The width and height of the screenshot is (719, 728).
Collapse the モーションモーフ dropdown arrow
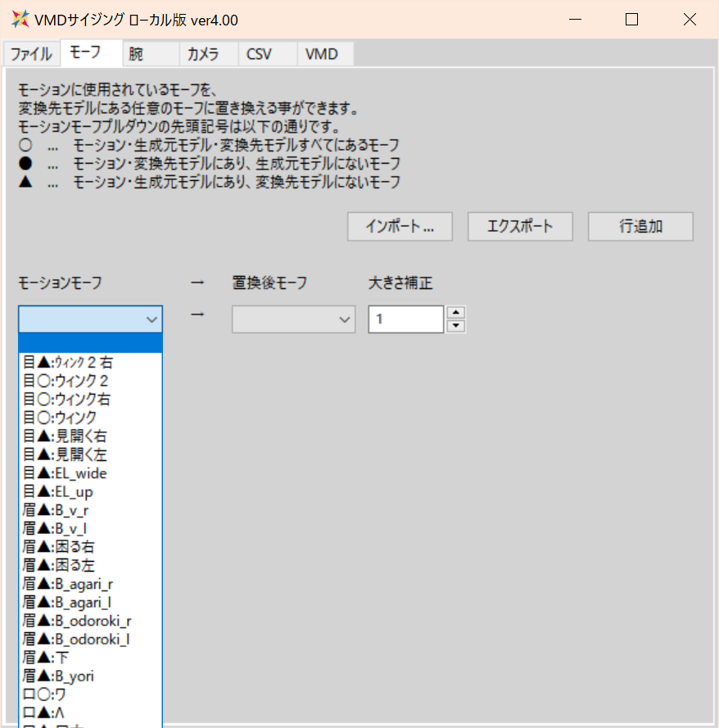[151, 319]
